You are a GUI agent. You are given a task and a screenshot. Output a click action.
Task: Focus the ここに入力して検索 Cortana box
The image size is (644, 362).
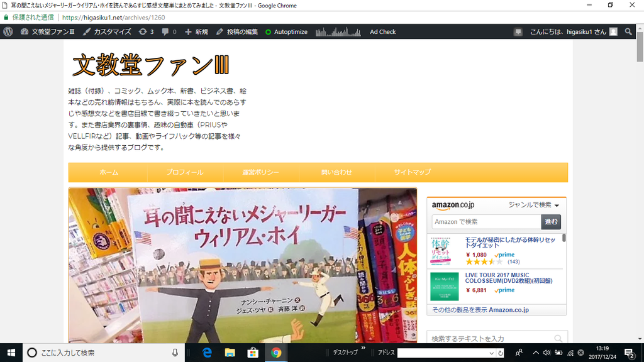pos(103,353)
